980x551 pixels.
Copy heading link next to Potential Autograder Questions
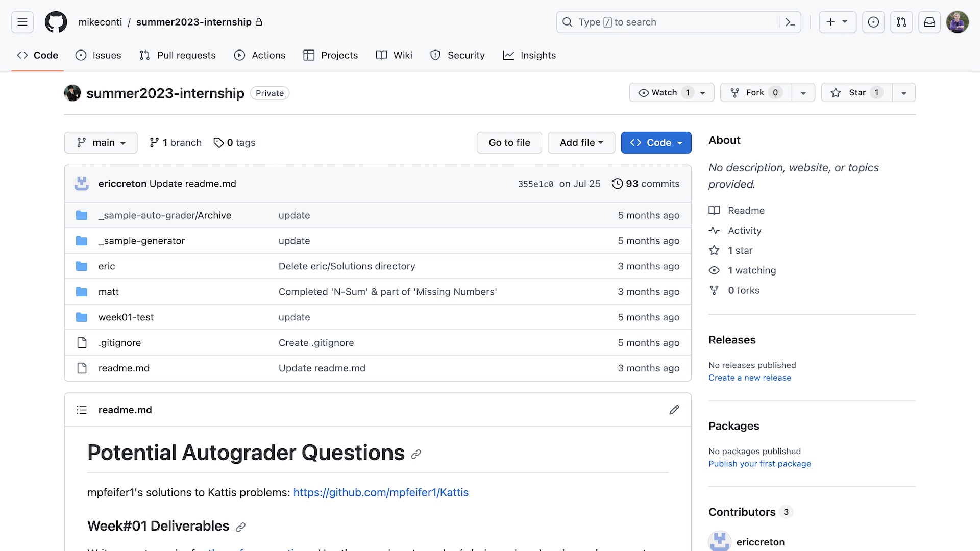(416, 454)
